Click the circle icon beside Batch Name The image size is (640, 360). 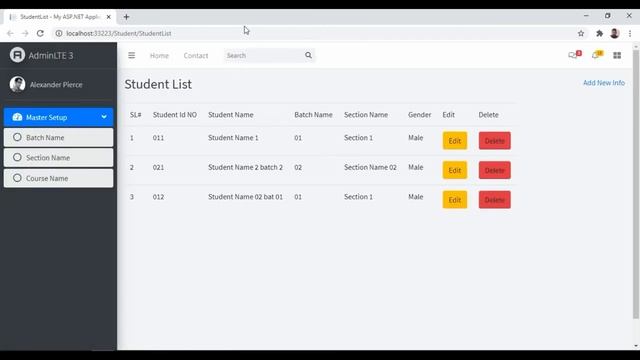(17, 137)
